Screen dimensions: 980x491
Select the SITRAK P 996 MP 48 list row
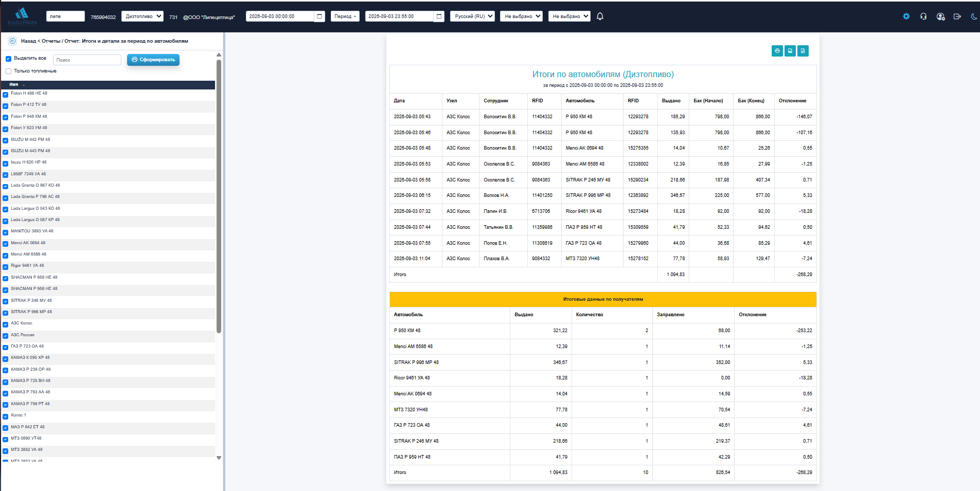pyautogui.click(x=108, y=312)
